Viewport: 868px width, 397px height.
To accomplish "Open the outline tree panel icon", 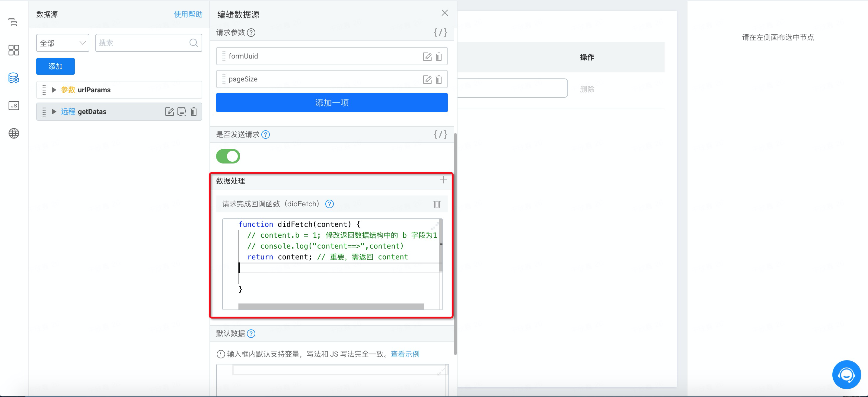I will (x=13, y=22).
